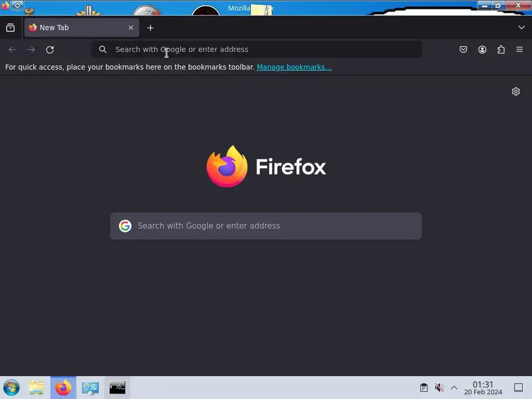The image size is (532, 399).
Task: Focus the top address bar field
Action: [x=257, y=49]
